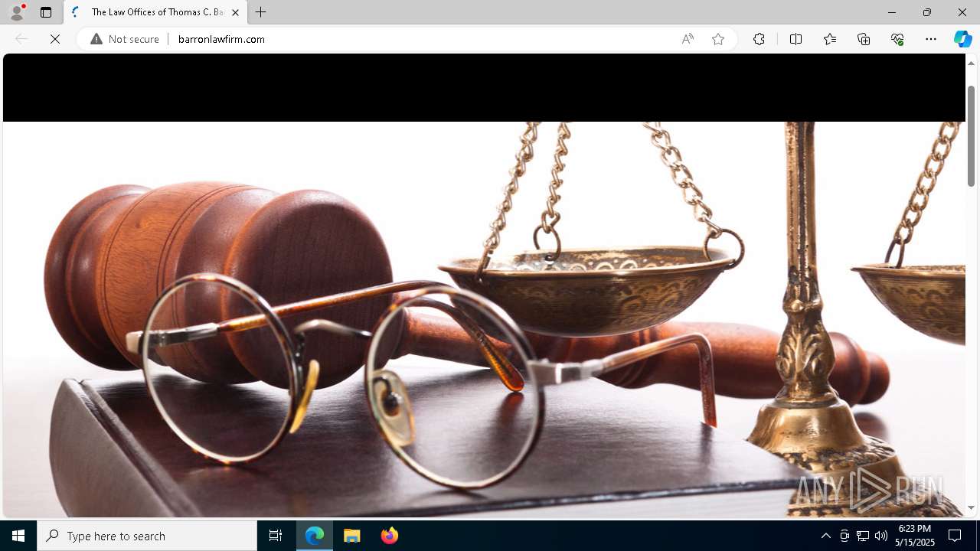Screen dimensions: 980x551
Task: Activate Read aloud icon
Action: [688, 39]
